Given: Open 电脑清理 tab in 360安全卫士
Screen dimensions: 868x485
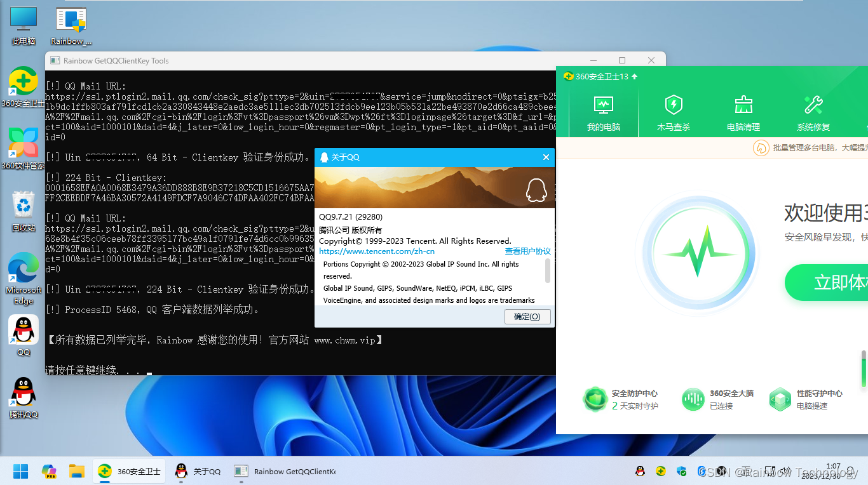Looking at the screenshot, I should 743,113.
